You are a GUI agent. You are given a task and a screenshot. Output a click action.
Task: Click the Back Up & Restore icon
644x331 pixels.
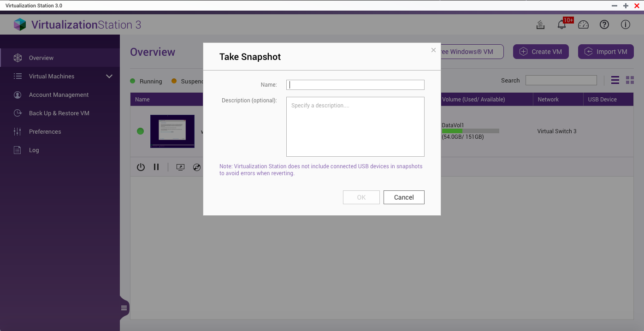(x=18, y=113)
